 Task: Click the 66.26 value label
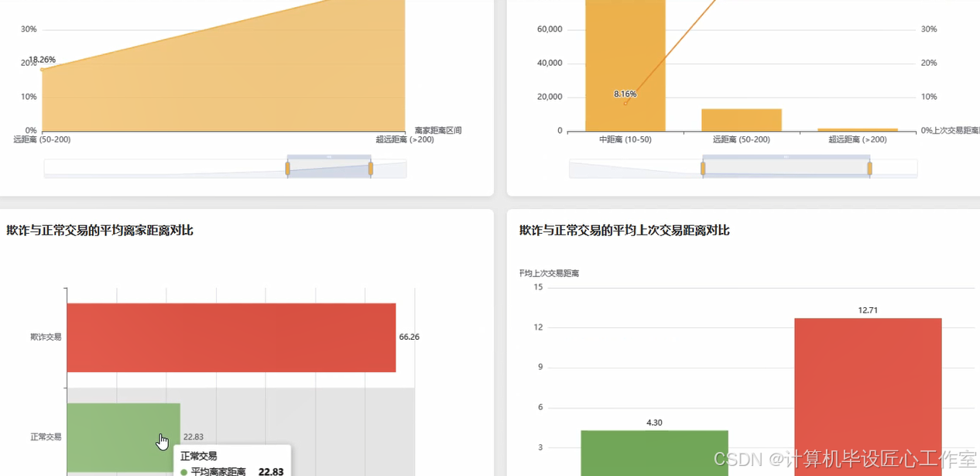(409, 337)
